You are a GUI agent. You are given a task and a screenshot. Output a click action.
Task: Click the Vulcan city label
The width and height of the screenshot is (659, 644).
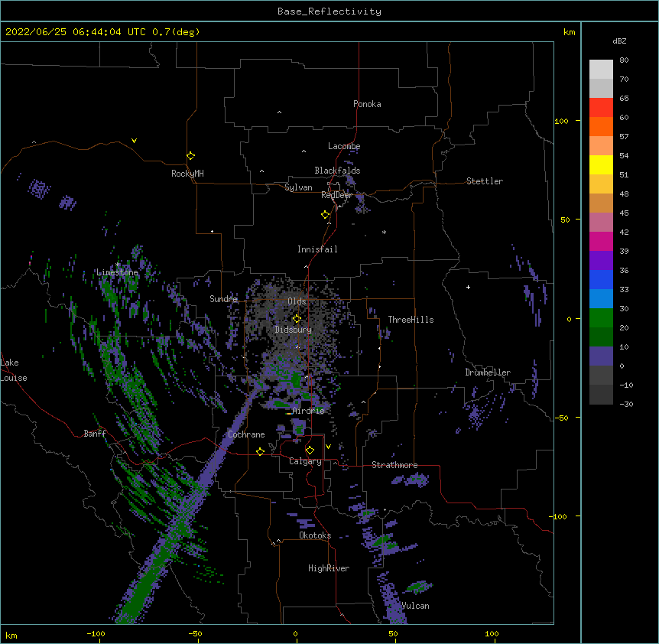coord(415,606)
